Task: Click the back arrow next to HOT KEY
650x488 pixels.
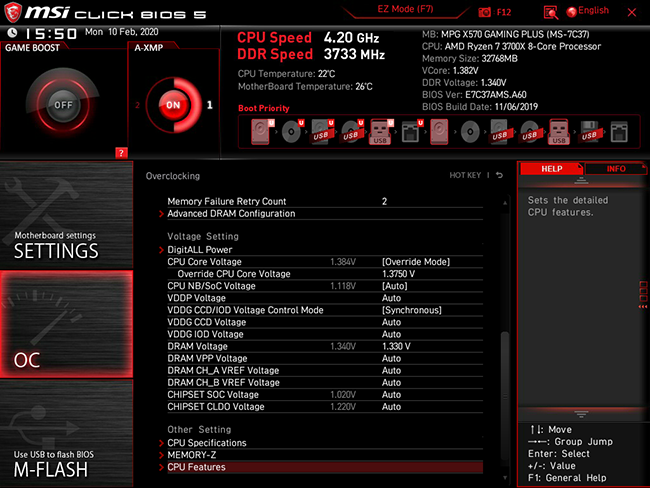Action: (500, 175)
